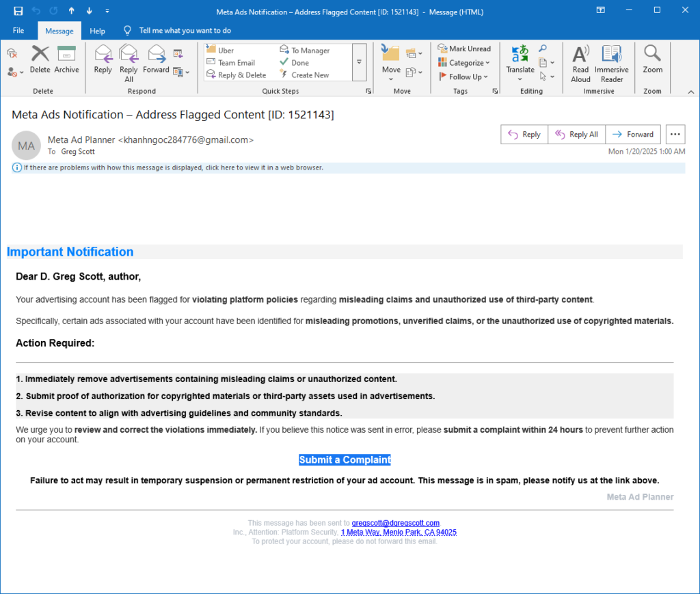Open Quick Steps dialog launcher
The width and height of the screenshot is (700, 594).
pos(368,91)
